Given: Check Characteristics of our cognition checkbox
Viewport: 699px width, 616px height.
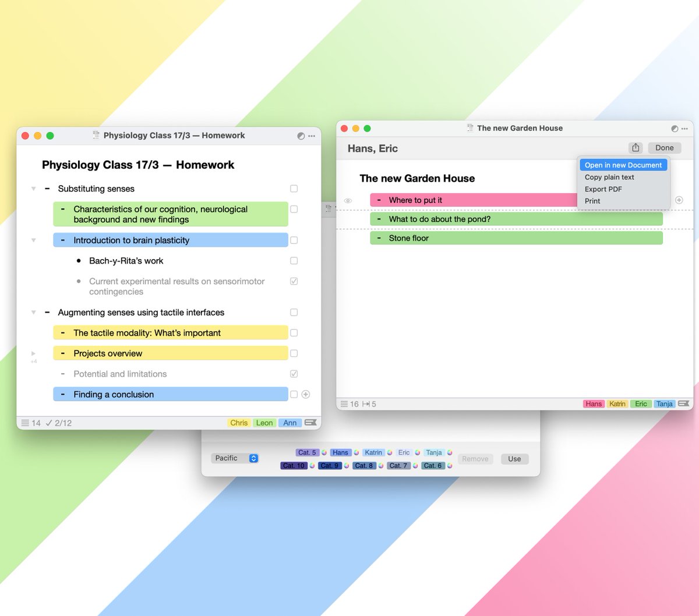Looking at the screenshot, I should pos(294,209).
